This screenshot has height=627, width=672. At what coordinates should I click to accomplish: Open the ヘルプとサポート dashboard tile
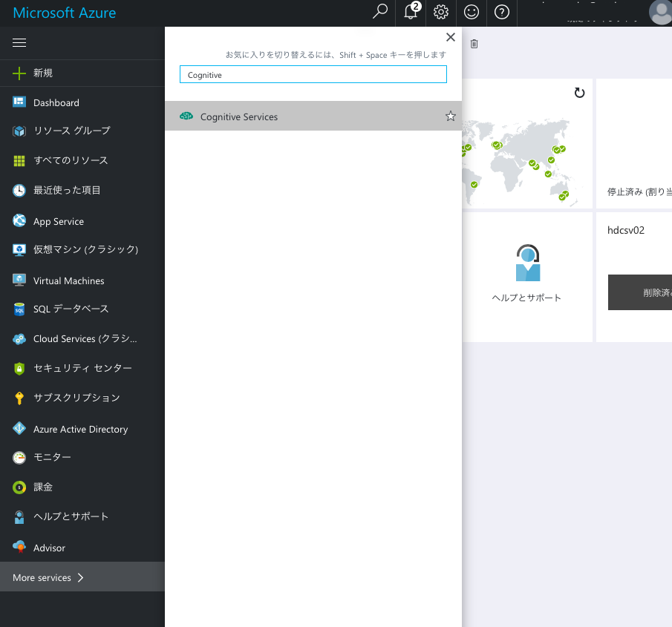[527, 277]
